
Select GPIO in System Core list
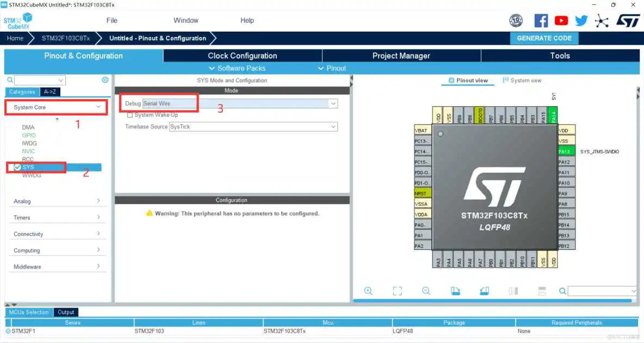[29, 136]
